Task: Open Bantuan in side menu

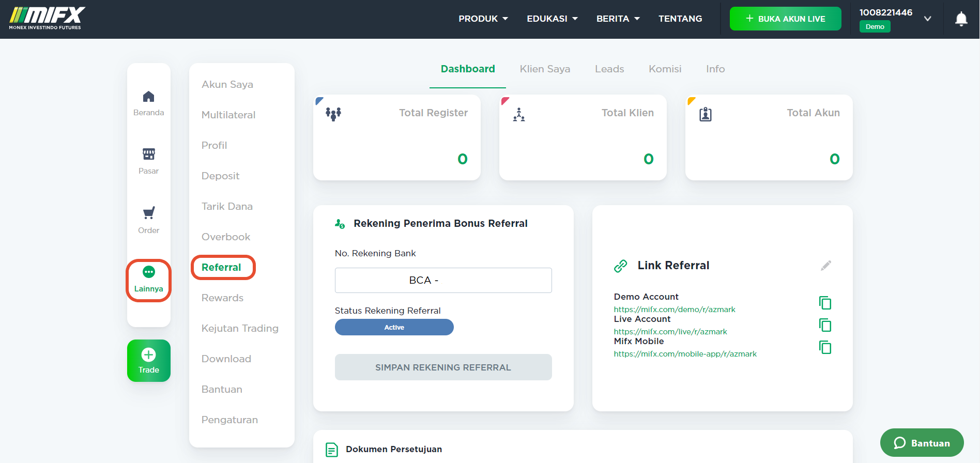Action: point(222,389)
